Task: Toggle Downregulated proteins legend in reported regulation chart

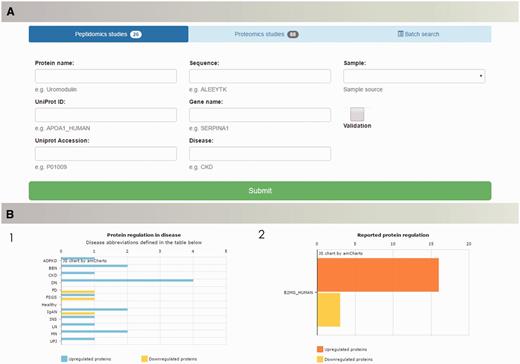Action: pos(345,359)
